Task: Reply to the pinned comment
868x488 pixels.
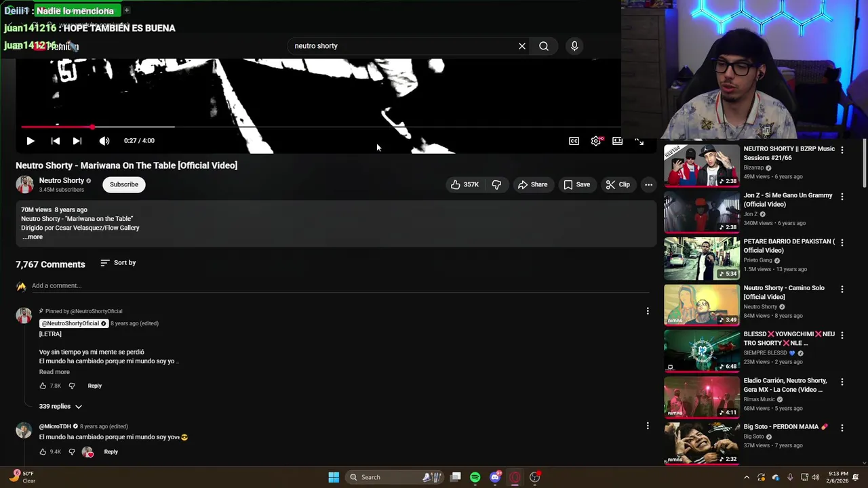Action: (94, 386)
